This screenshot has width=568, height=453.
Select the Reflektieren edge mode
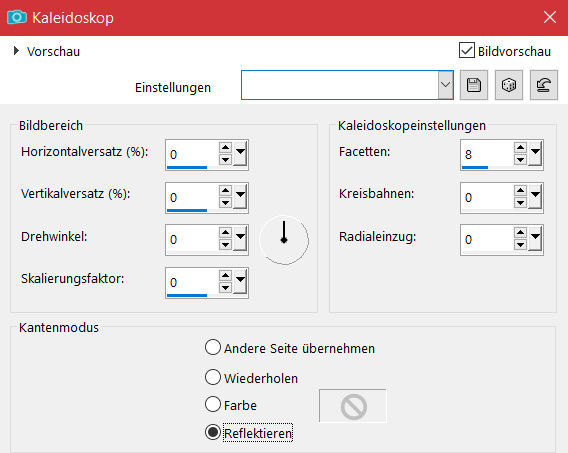click(213, 432)
